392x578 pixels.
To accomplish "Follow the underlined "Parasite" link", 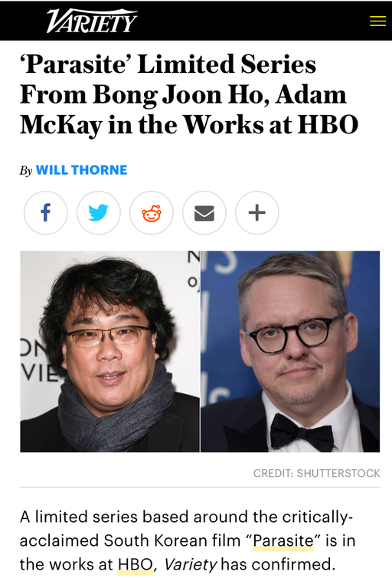I will [283, 540].
